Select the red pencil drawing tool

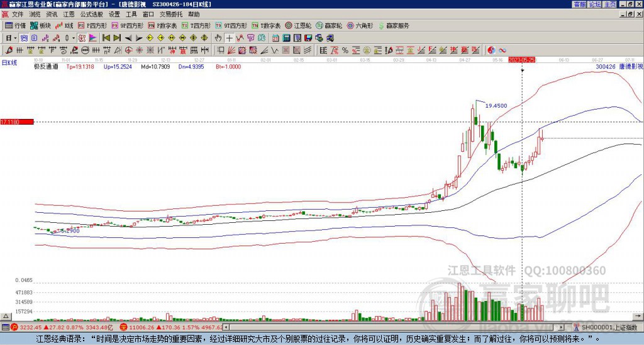coord(9,50)
